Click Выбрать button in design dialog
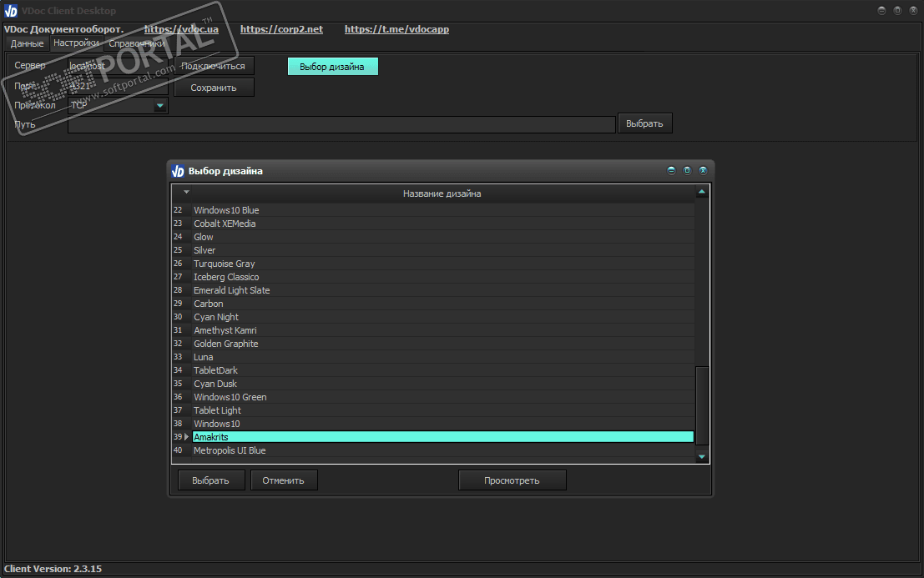The height and width of the screenshot is (578, 924). coord(211,480)
